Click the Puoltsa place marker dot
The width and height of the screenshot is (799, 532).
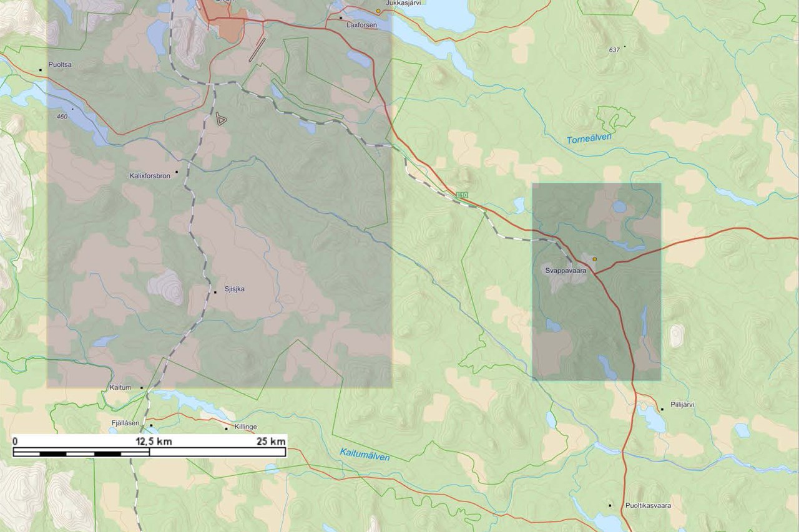(x=41, y=70)
